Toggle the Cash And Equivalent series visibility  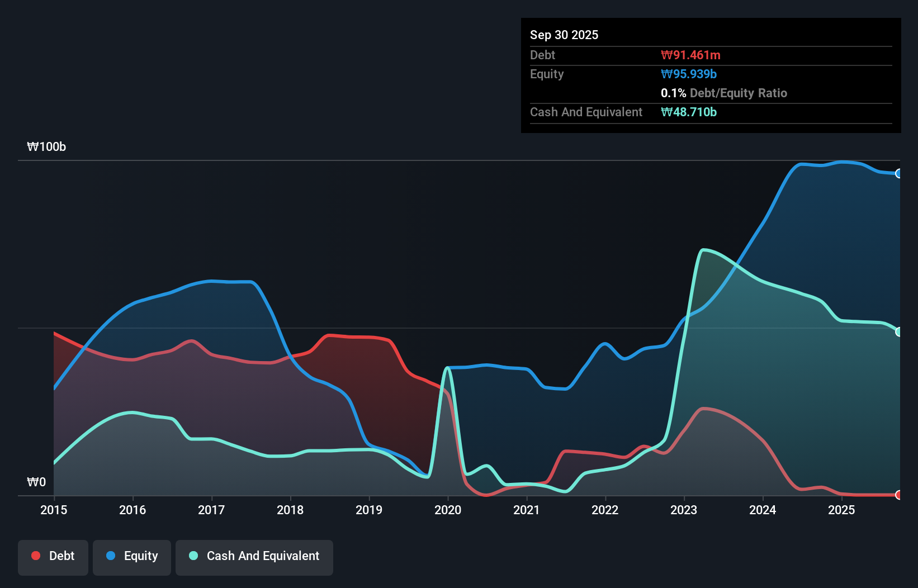click(254, 556)
